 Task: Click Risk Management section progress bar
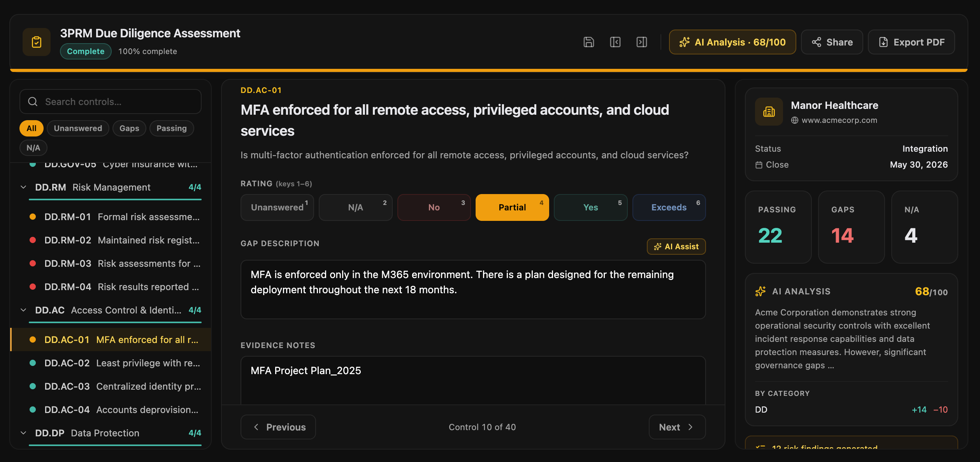(115, 199)
